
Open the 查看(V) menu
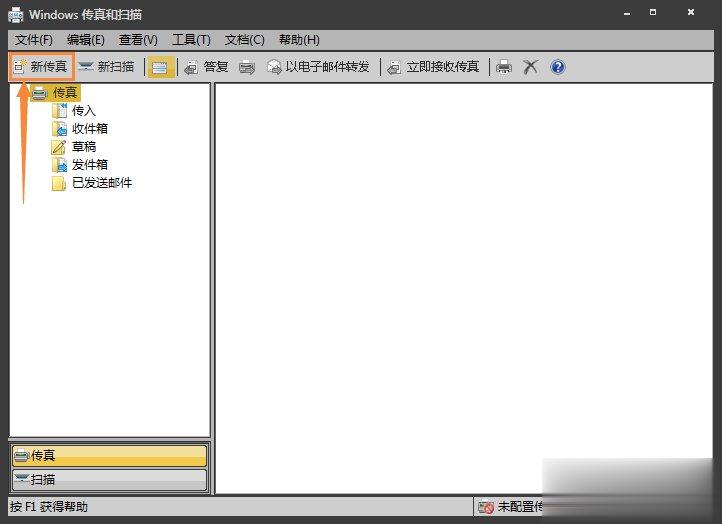(138, 40)
